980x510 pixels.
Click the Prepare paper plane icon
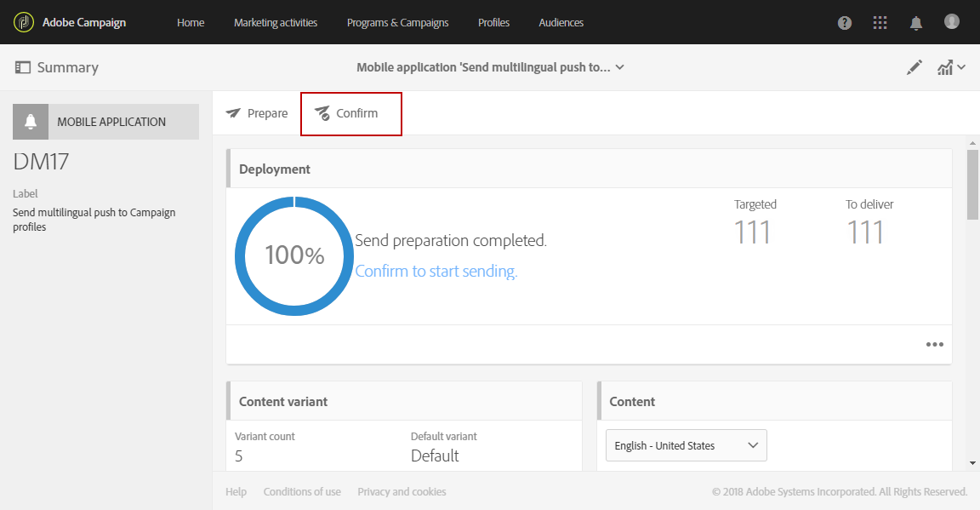(x=233, y=113)
